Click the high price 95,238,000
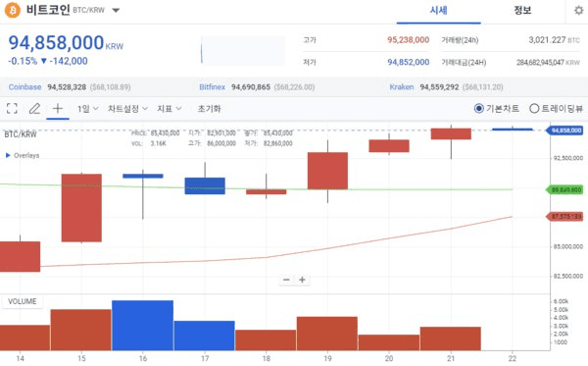The image size is (588, 366). [x=409, y=40]
